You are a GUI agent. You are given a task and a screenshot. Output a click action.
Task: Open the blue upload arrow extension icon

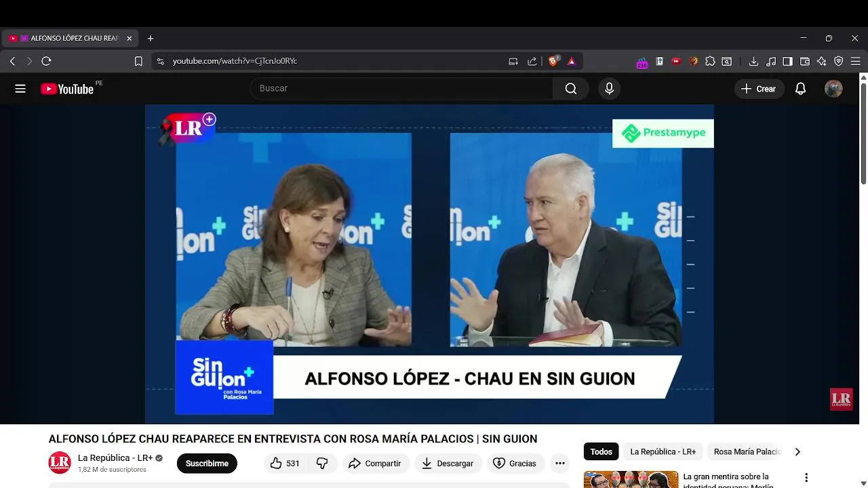tap(659, 61)
